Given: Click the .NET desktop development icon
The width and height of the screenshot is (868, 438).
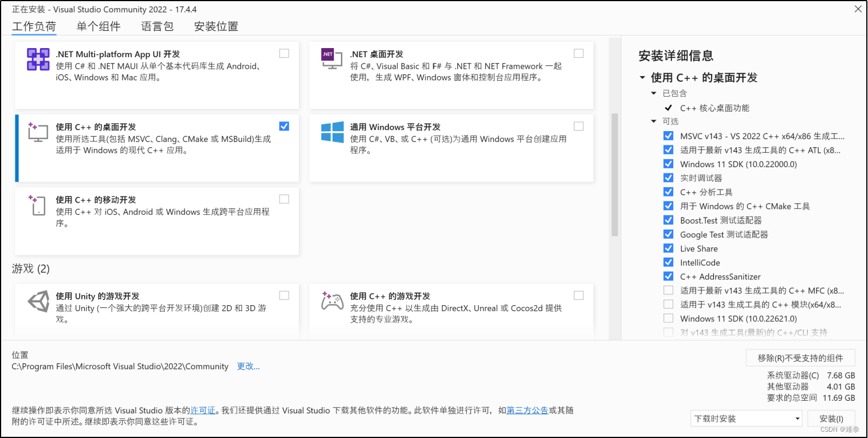Looking at the screenshot, I should point(332,59).
